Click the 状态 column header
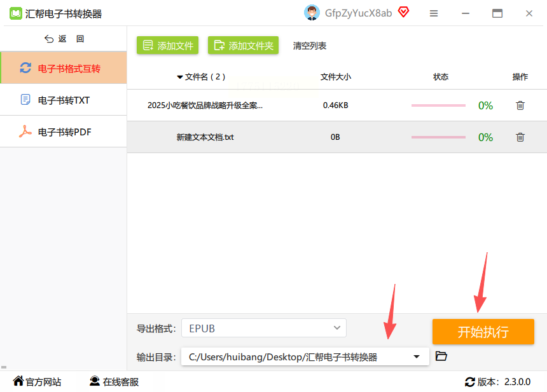The width and height of the screenshot is (547, 392). 441,77
